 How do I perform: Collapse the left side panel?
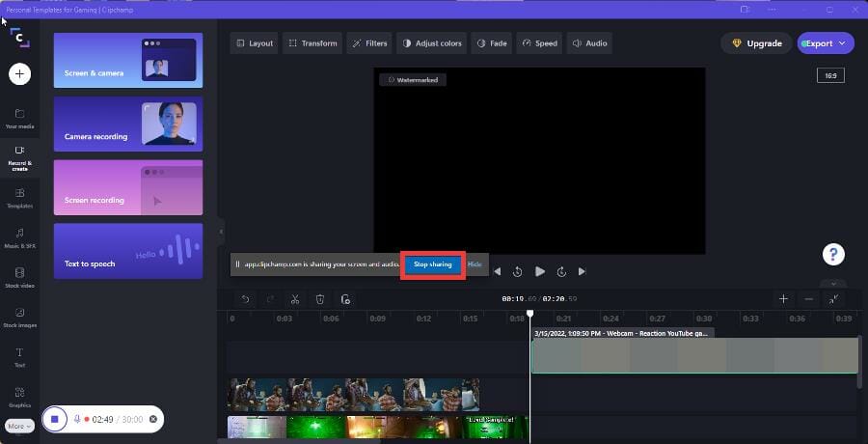coord(220,232)
